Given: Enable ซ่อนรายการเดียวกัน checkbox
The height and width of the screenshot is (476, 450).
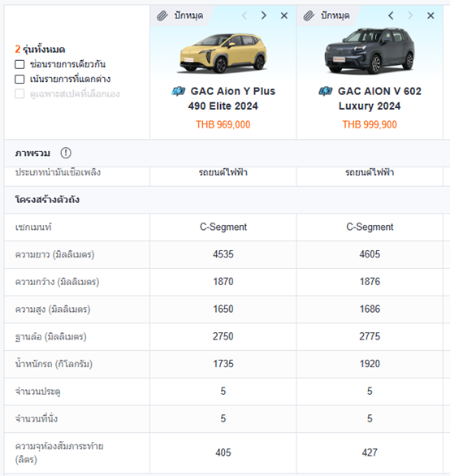Looking at the screenshot, I should (x=19, y=64).
